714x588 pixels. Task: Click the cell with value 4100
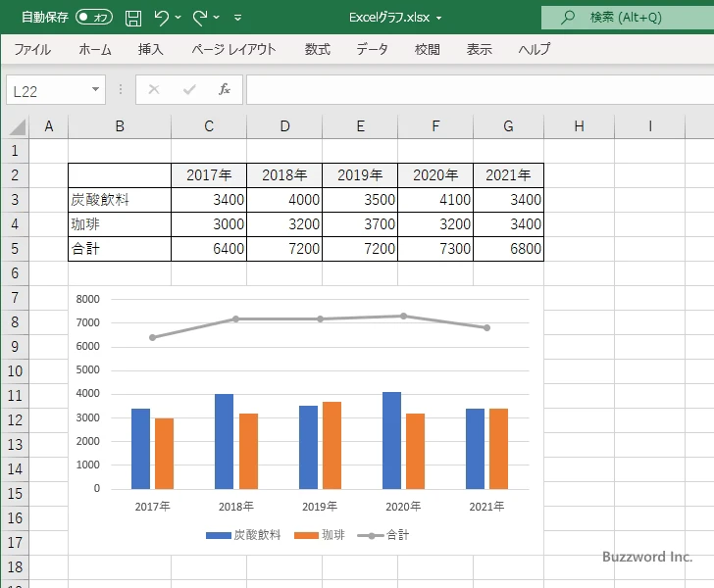435,200
